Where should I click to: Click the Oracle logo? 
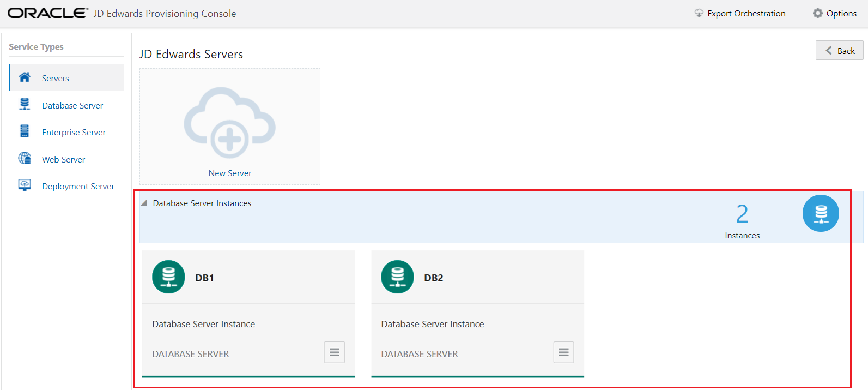coord(47,13)
